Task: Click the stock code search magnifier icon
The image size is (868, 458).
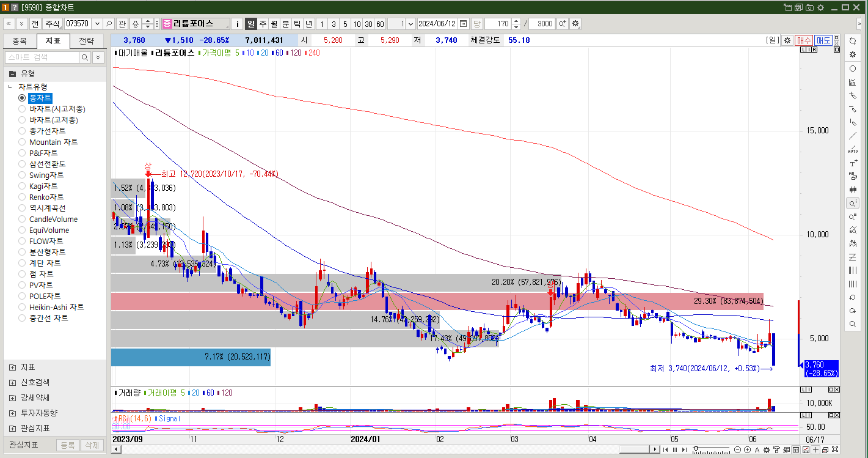Action: [x=109, y=24]
